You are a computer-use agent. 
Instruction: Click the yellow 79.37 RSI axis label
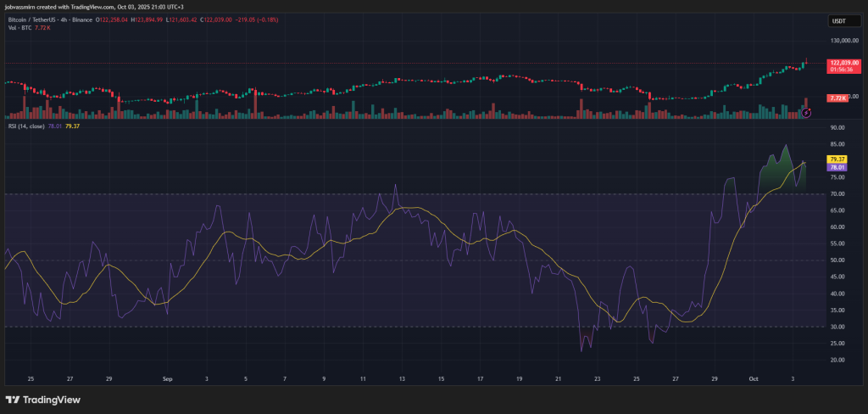pyautogui.click(x=837, y=159)
